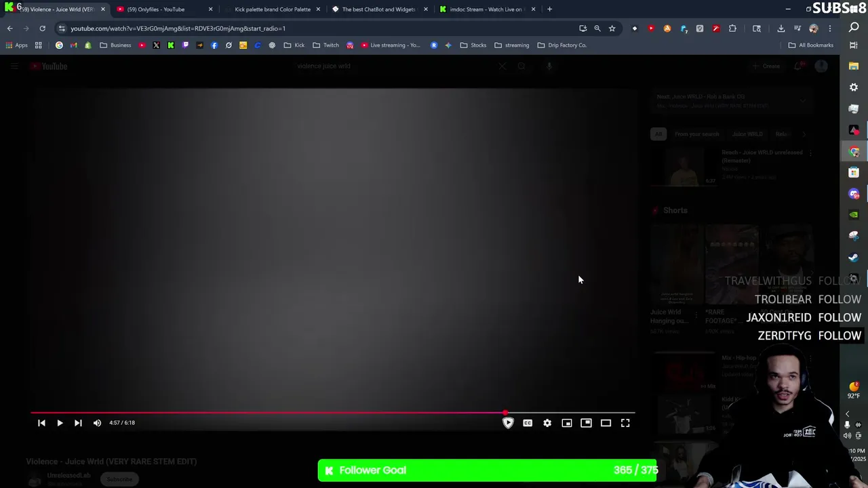Open the Kick bookmark icon next to X
The height and width of the screenshot is (488, 868).
pos(170,45)
